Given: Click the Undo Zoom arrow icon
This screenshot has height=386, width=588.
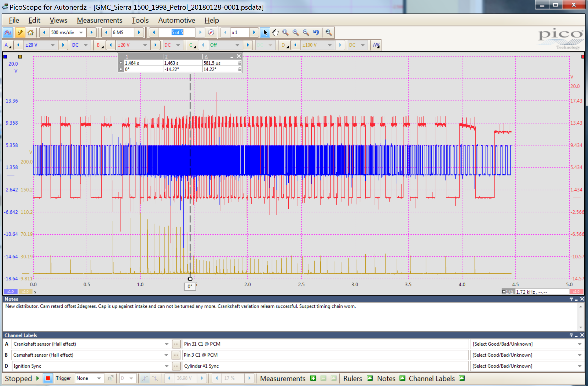Looking at the screenshot, I should click(x=316, y=33).
